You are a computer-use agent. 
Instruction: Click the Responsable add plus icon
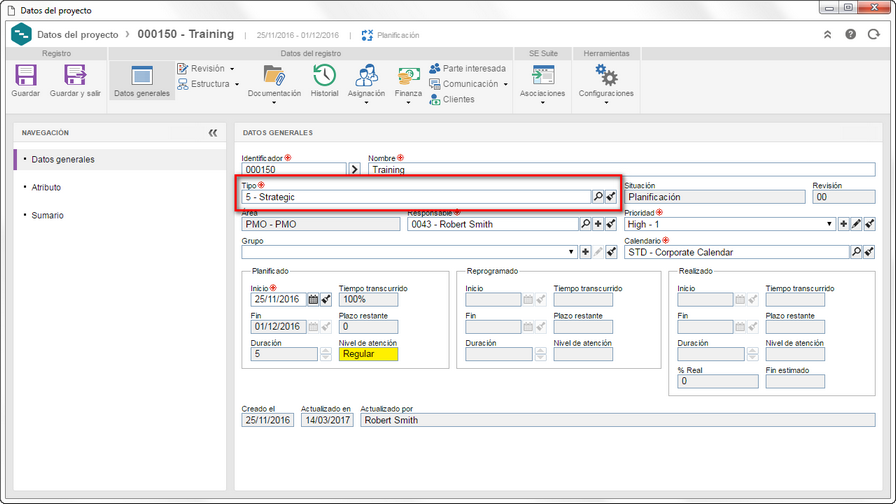(x=598, y=224)
